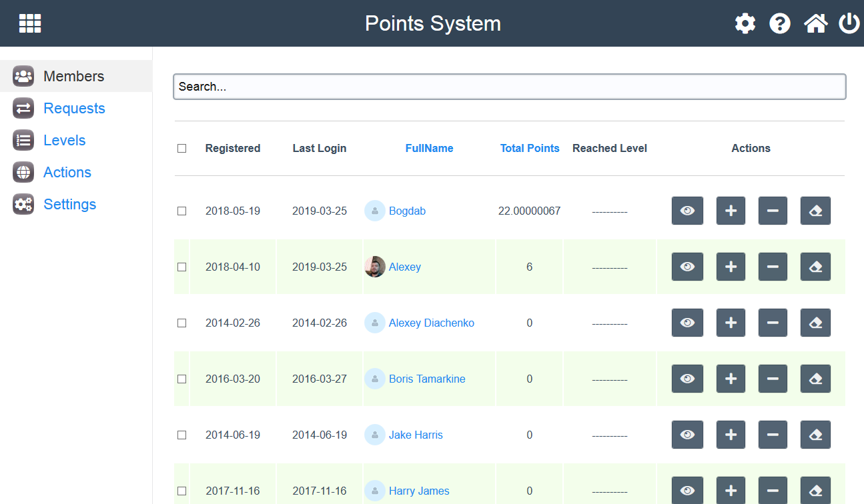The image size is (864, 504).
Task: Add points to Alexey with plus icon
Action: click(x=731, y=267)
